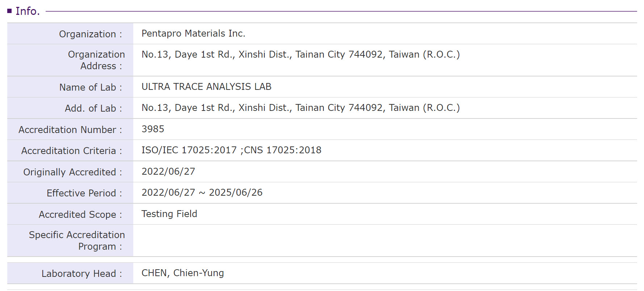Click ULTRA TRACE ANALYSIS LAB name
The height and width of the screenshot is (291, 644).
tap(206, 87)
